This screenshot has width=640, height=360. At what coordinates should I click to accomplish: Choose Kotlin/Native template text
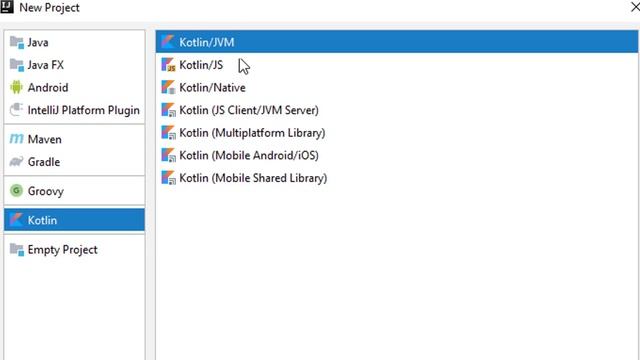coord(213,87)
